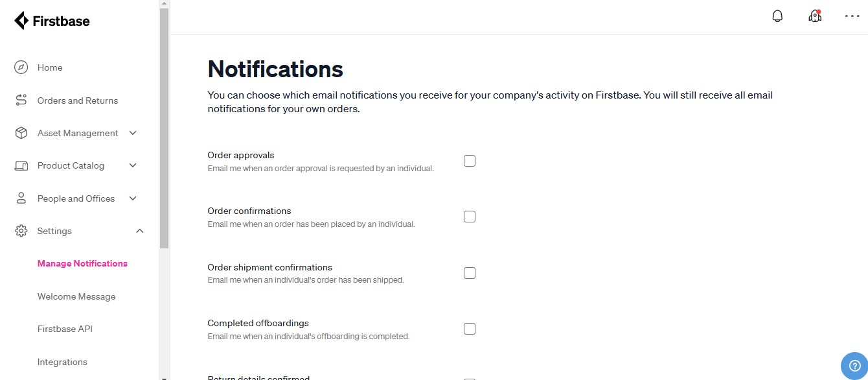This screenshot has width=868, height=380.
Task: Check Order shipment confirmations box
Action: [470, 273]
